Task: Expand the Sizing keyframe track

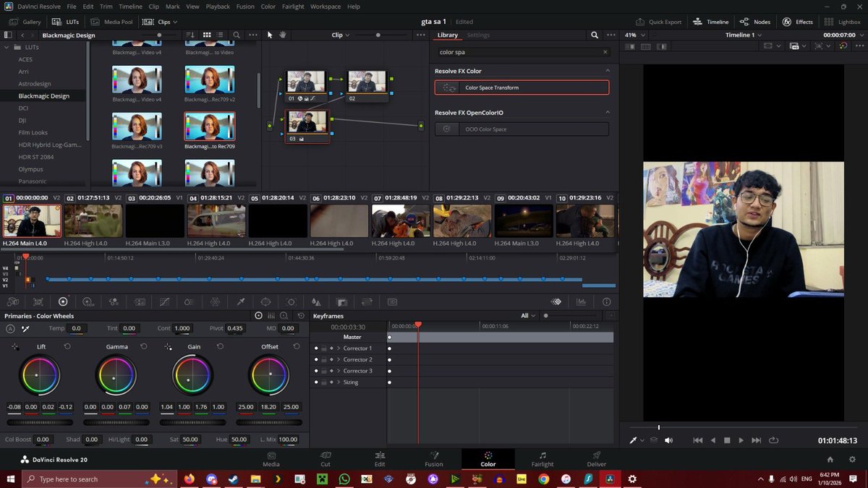Action: tap(339, 382)
